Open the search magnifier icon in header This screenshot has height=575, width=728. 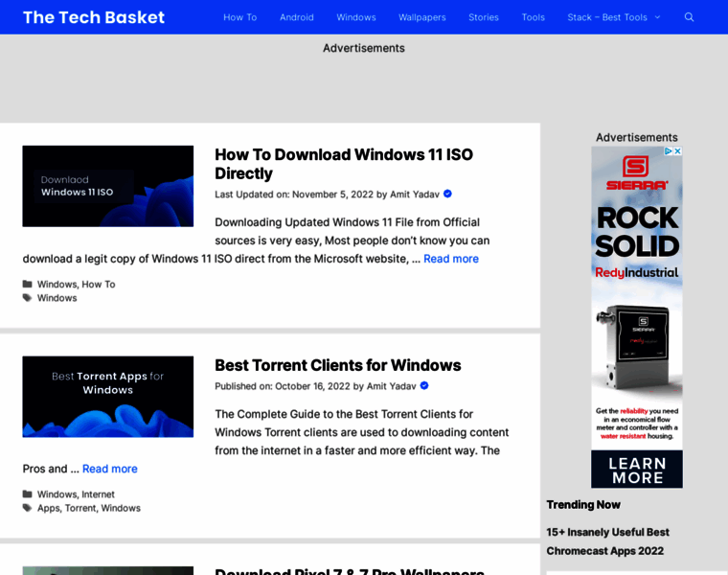click(x=689, y=17)
